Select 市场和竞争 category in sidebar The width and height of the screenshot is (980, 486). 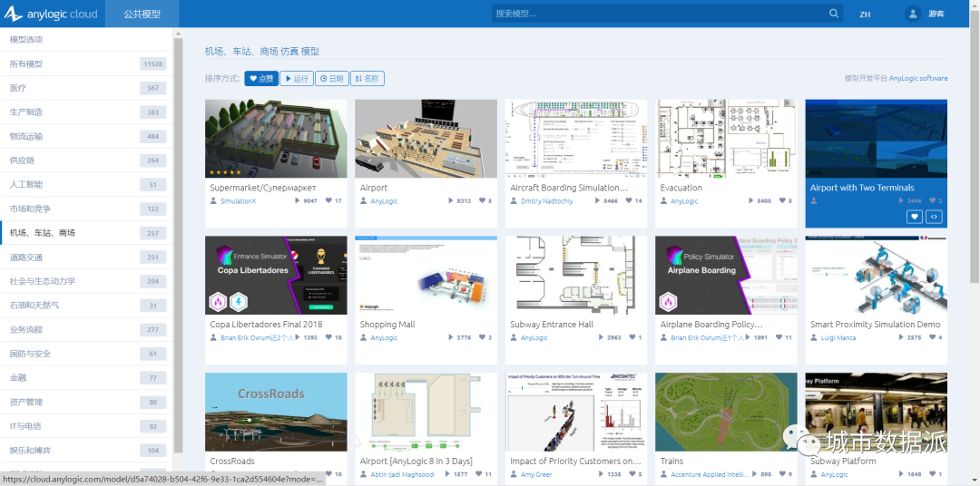coord(87,209)
